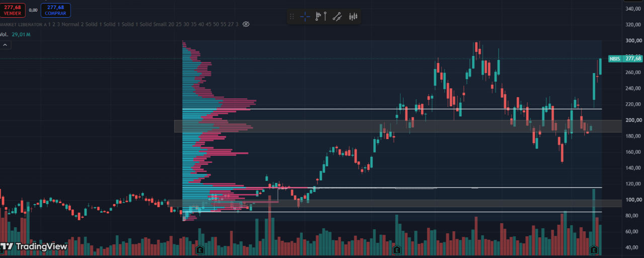Choose the fixed range volume profile tool
Viewport: 644px width, 258px height.
pyautogui.click(x=318, y=17)
